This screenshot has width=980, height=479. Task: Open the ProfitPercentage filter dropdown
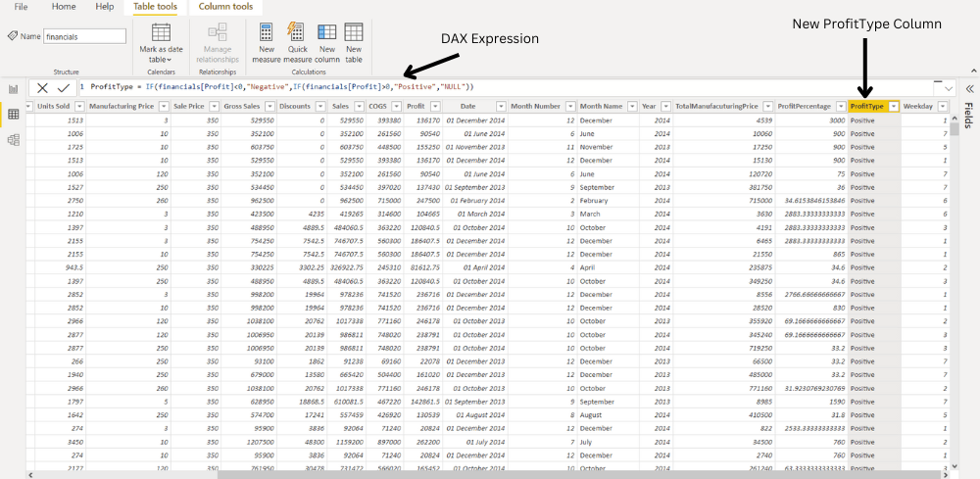841,106
